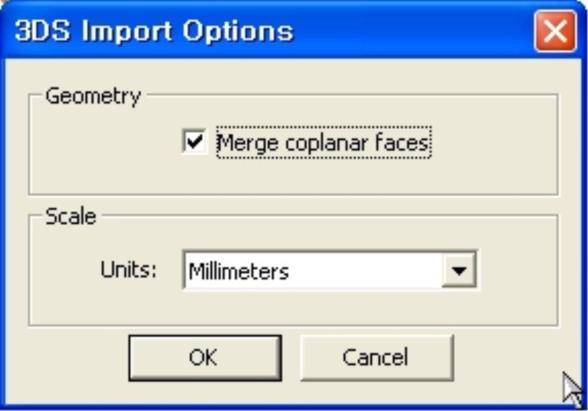Screen dimensions: 588x411
Task: Click the Cancel button
Action: pos(377,358)
